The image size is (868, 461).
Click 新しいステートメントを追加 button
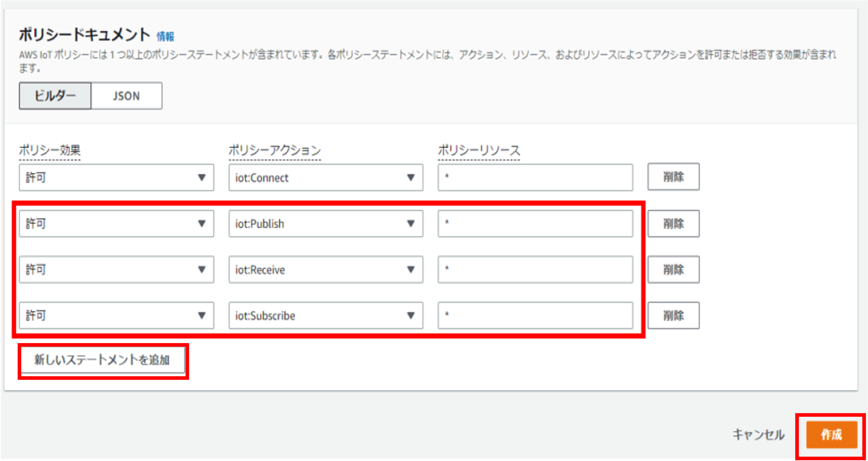[x=102, y=360]
